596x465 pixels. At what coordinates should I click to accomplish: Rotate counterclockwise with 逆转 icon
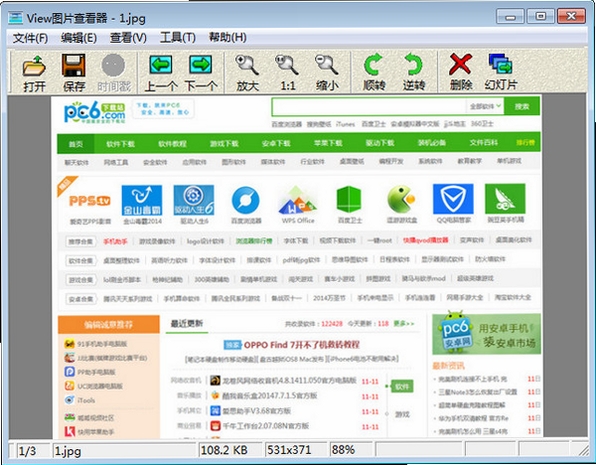point(413,65)
